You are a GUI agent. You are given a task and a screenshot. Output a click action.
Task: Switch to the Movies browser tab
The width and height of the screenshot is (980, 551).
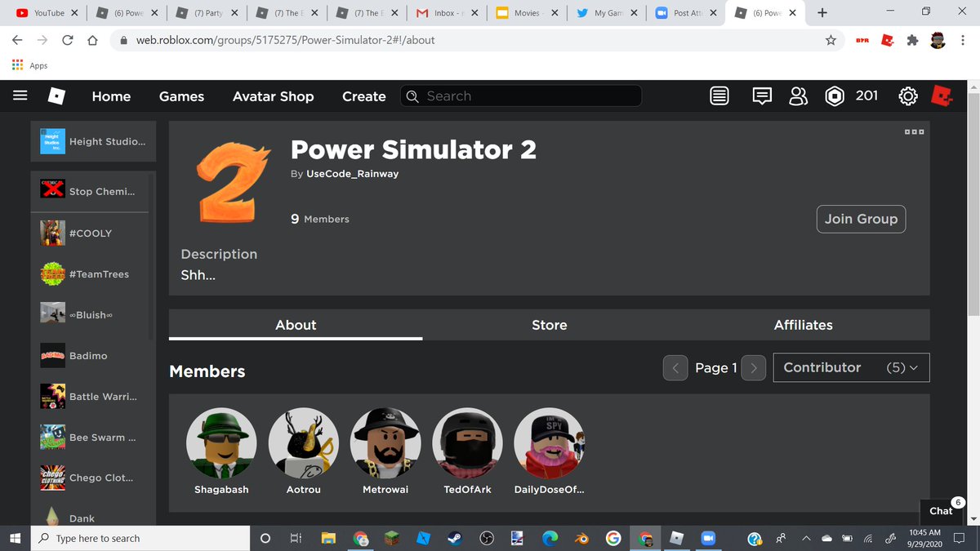(x=527, y=13)
